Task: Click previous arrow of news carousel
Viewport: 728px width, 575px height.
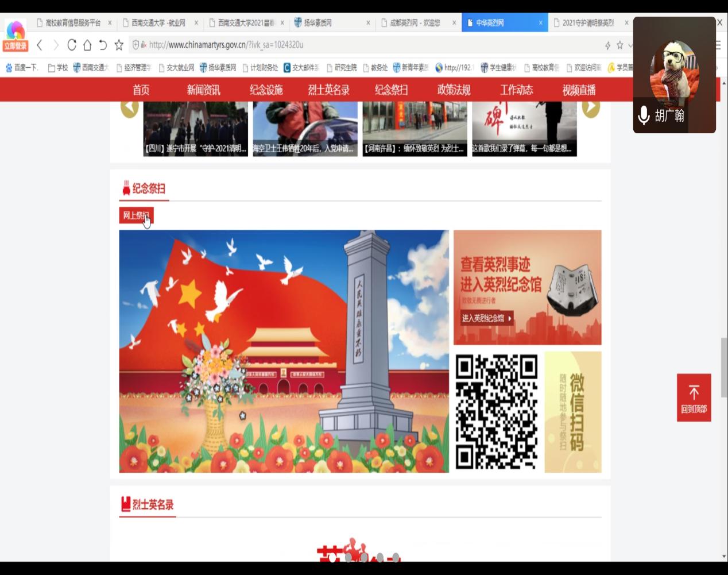Action: pyautogui.click(x=129, y=107)
